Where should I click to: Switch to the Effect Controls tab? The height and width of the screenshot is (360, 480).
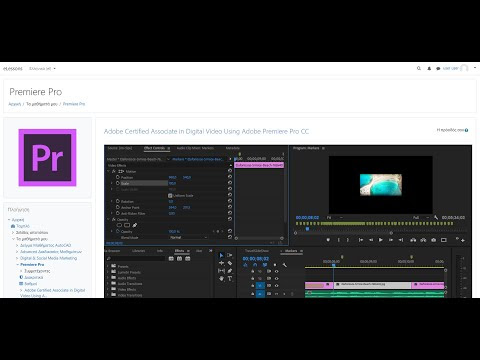pyautogui.click(x=154, y=148)
